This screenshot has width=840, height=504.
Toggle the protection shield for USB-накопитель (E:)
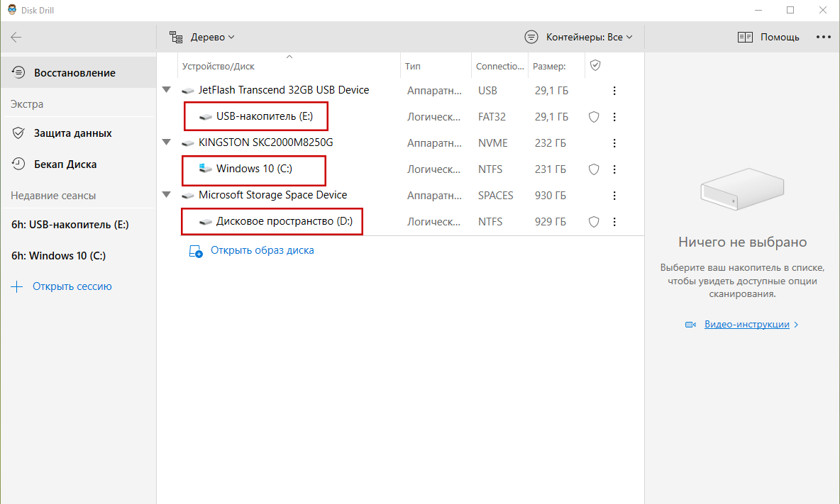click(x=594, y=117)
